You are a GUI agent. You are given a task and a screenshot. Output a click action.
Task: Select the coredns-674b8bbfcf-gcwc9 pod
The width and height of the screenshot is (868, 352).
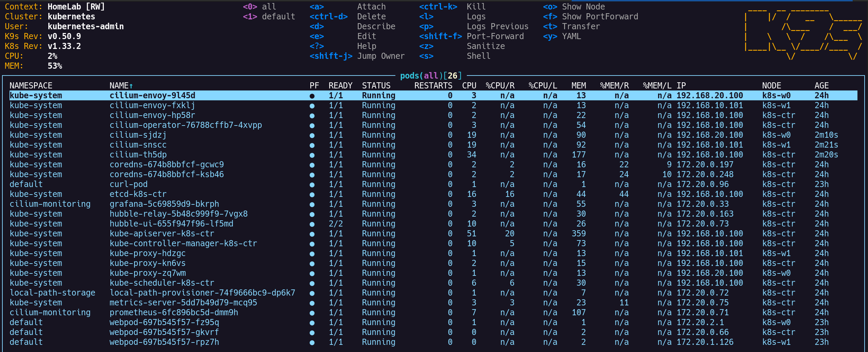tap(433, 165)
